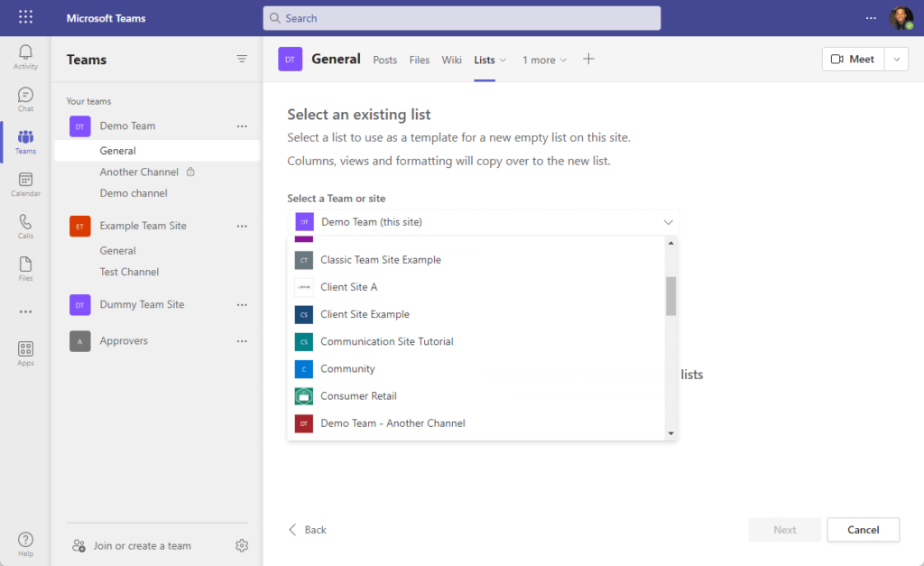Screen dimensions: 924x566
Task: Click the dropdown list scrollbar thumb
Action: click(x=670, y=296)
